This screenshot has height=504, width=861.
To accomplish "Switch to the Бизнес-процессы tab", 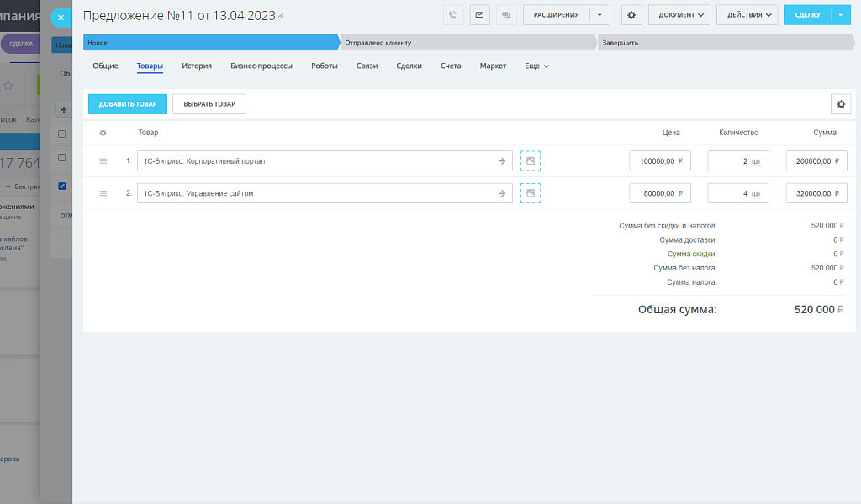I will [x=261, y=66].
